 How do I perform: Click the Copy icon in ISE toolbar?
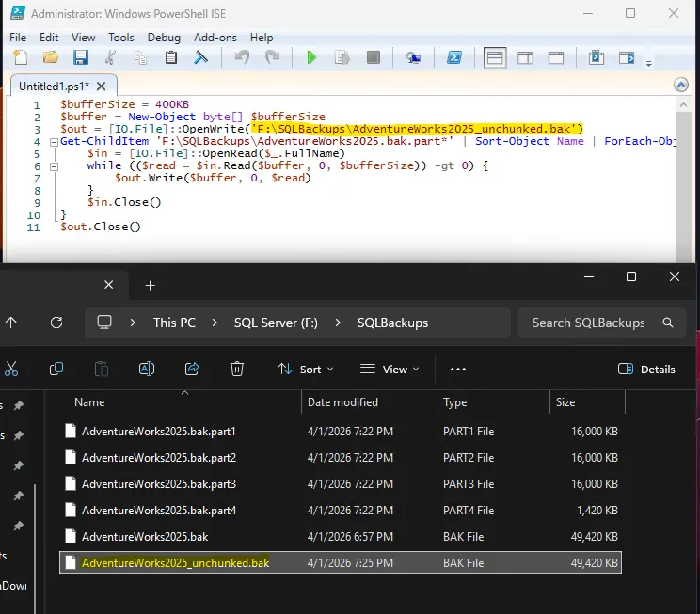pyautogui.click(x=140, y=57)
